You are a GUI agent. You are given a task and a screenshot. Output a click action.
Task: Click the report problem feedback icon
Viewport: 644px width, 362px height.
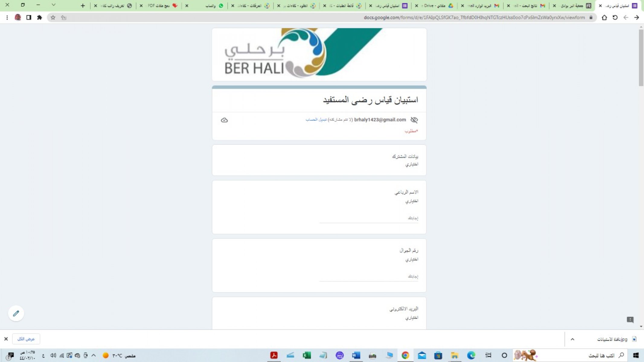[x=630, y=319]
